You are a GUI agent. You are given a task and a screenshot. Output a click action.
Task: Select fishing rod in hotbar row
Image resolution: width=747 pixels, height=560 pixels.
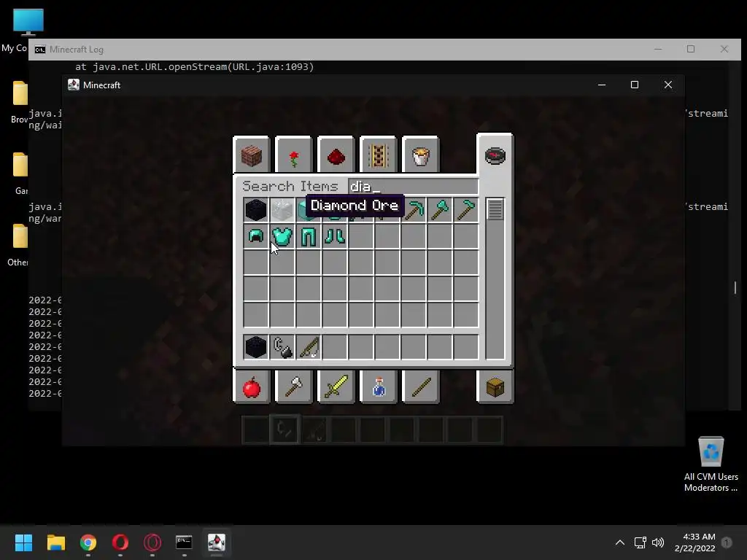(309, 346)
